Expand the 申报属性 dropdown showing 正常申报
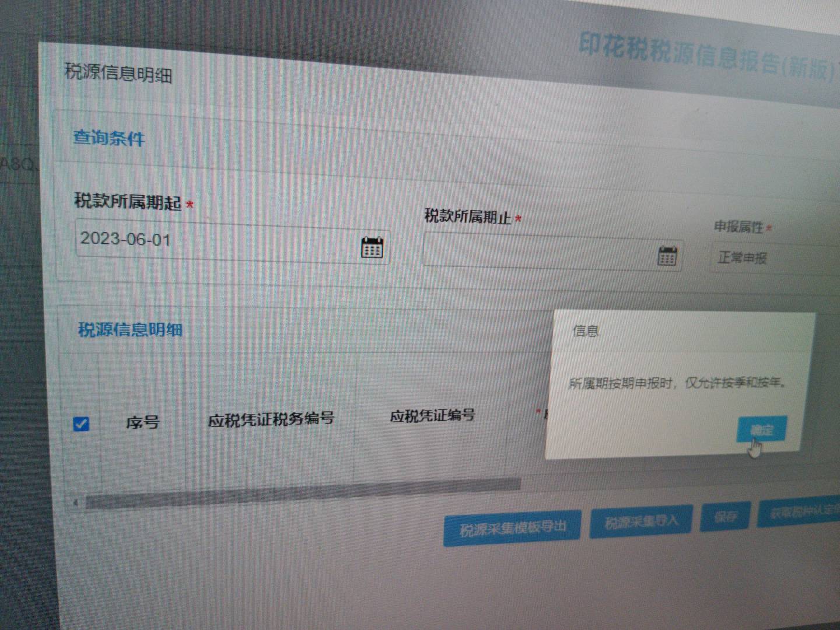Viewport: 840px width, 630px height. tap(776, 258)
